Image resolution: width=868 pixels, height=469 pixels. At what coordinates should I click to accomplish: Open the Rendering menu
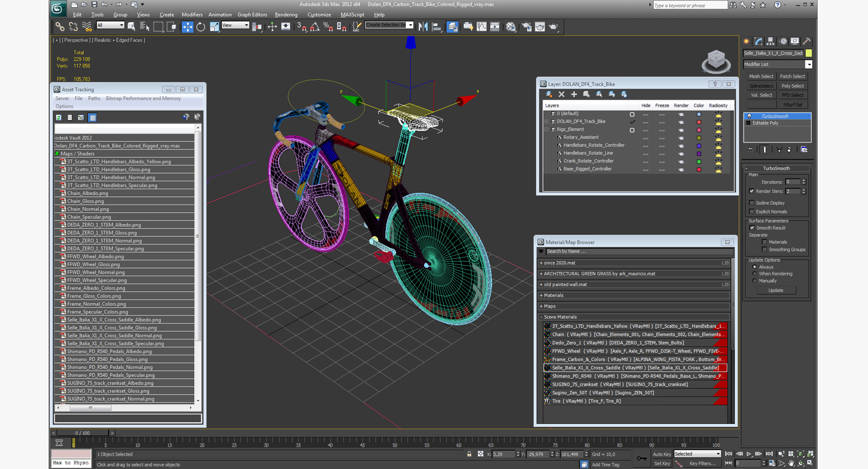click(x=286, y=15)
